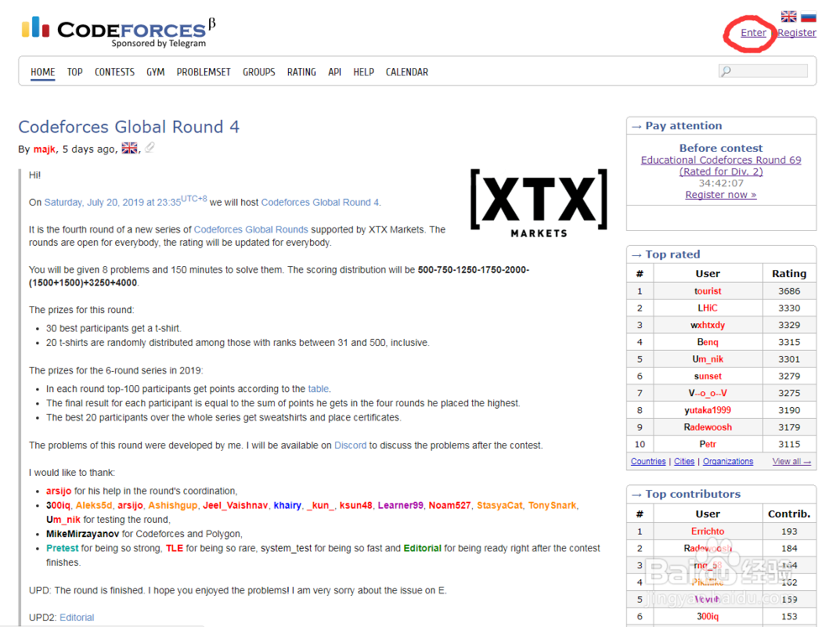Screen dimensions: 840x627
Task: Click View all under Top rated
Action: pos(792,462)
